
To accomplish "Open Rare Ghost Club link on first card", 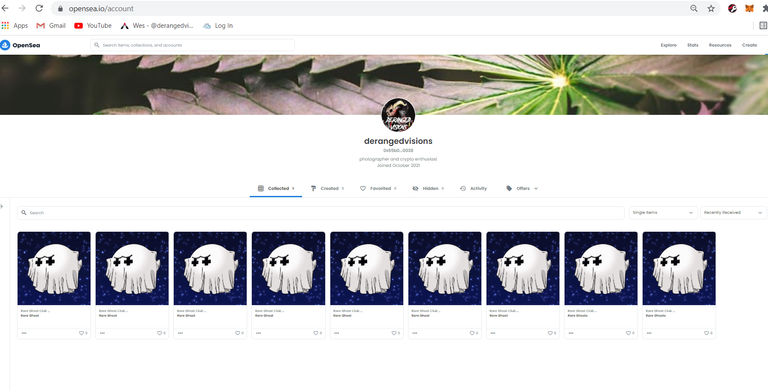I will click(35, 311).
